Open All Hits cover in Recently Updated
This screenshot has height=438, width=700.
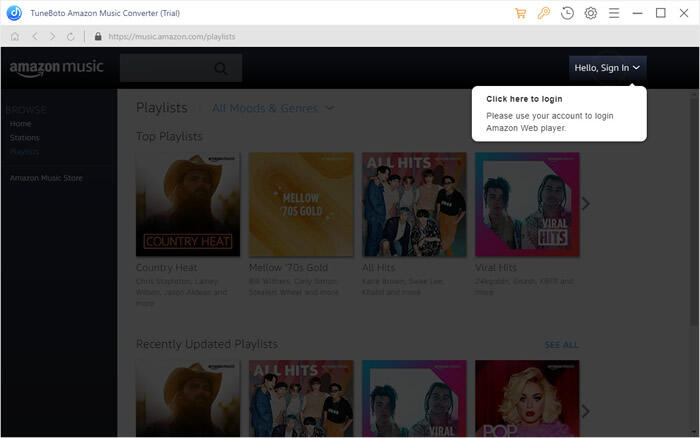(301, 398)
